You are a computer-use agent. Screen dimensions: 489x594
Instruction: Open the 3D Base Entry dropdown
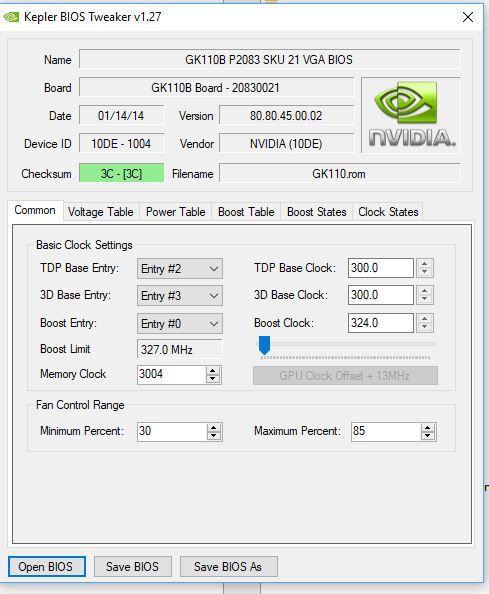[x=180, y=295]
